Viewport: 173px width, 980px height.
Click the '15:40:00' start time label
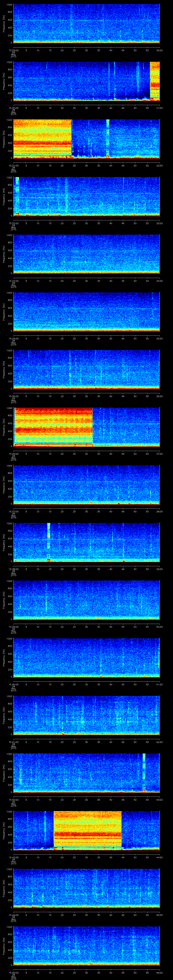pos(13,684)
